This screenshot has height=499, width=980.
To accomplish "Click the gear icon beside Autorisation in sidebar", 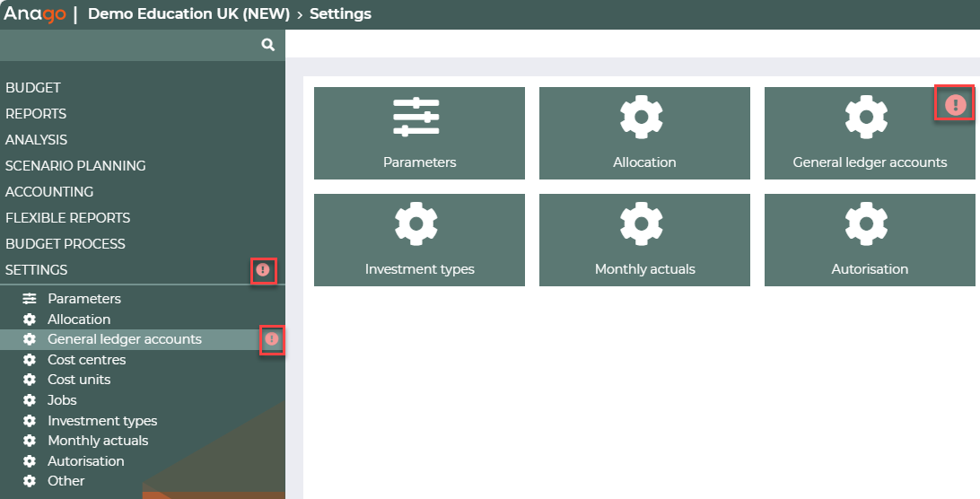I will 30,460.
